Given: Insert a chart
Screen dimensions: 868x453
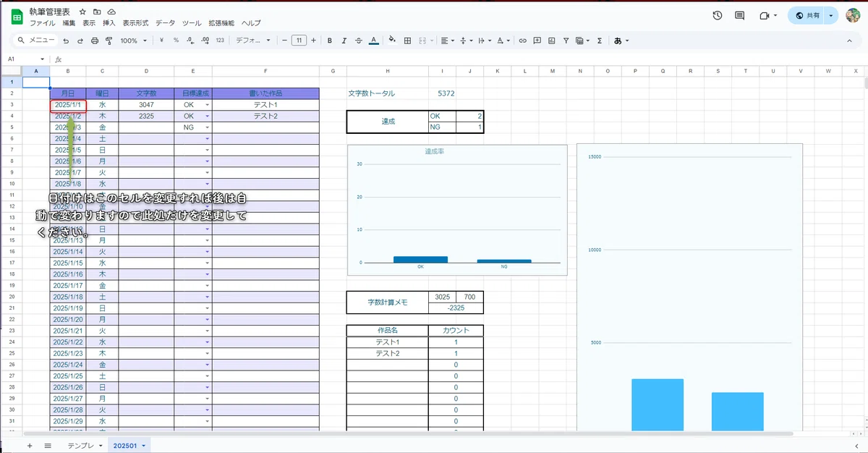Looking at the screenshot, I should [551, 41].
